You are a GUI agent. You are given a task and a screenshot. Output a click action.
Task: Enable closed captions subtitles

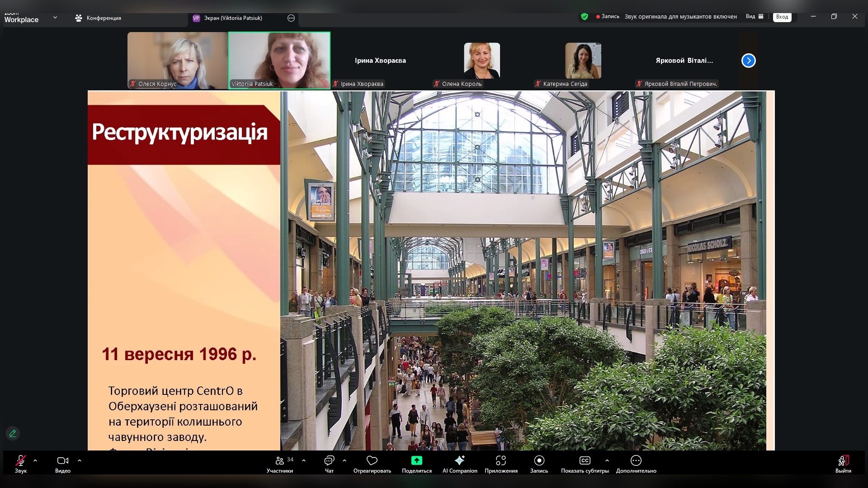585,461
